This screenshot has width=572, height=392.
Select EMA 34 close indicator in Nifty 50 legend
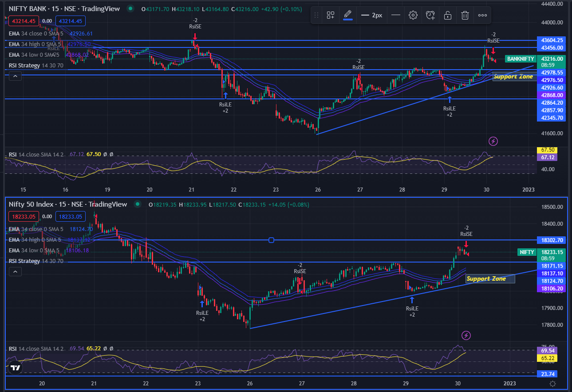[36, 229]
